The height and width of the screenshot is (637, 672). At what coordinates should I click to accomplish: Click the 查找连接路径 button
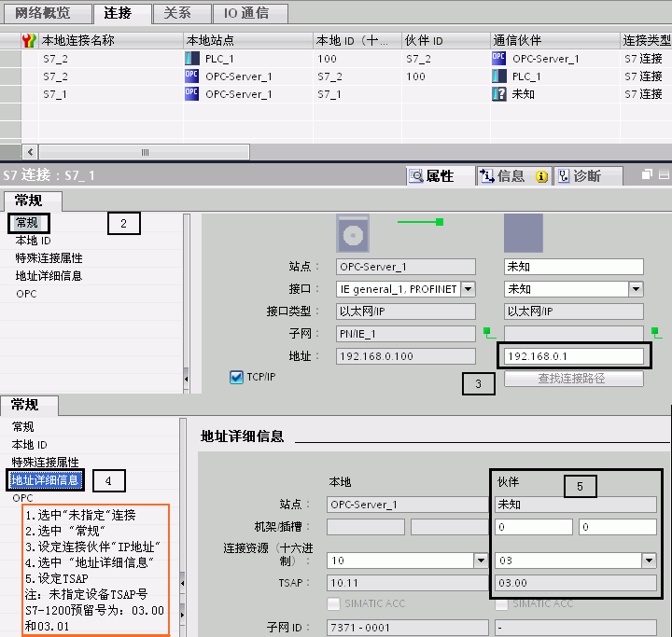pos(574,379)
